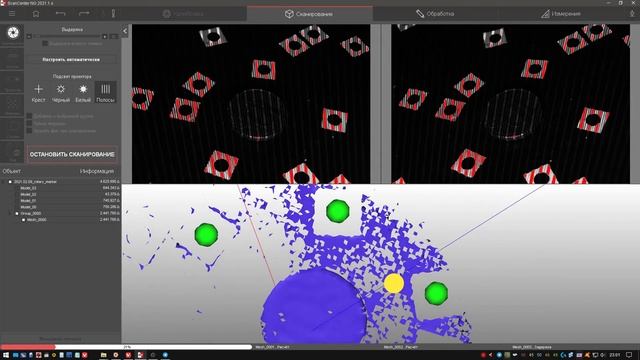Click the top green marker in 3D view

[x=338, y=211]
